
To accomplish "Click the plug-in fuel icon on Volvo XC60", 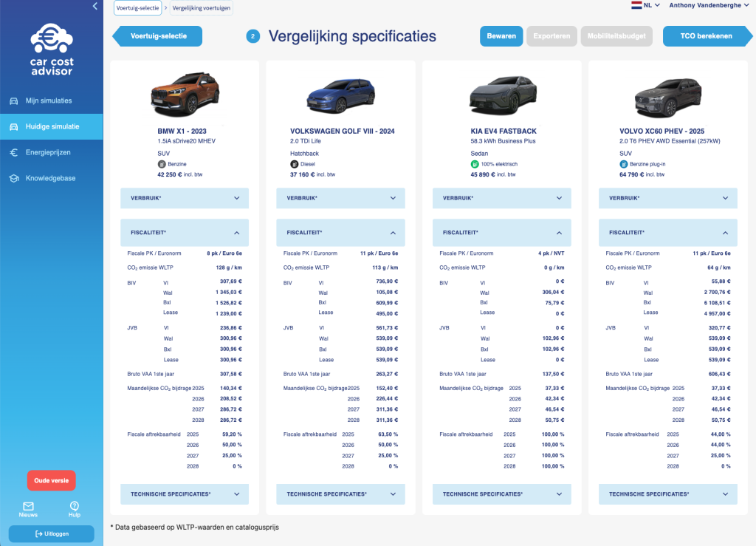I will pyautogui.click(x=624, y=164).
